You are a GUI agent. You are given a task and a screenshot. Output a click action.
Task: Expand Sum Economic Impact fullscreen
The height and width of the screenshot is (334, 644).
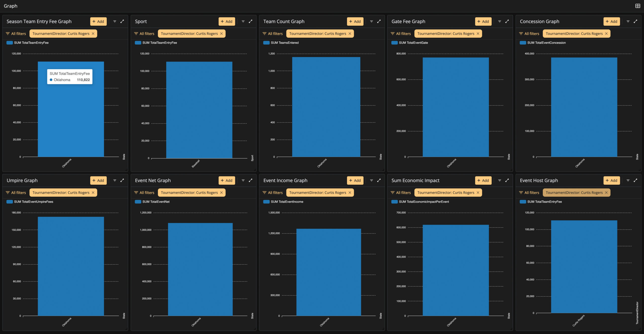[x=507, y=180]
